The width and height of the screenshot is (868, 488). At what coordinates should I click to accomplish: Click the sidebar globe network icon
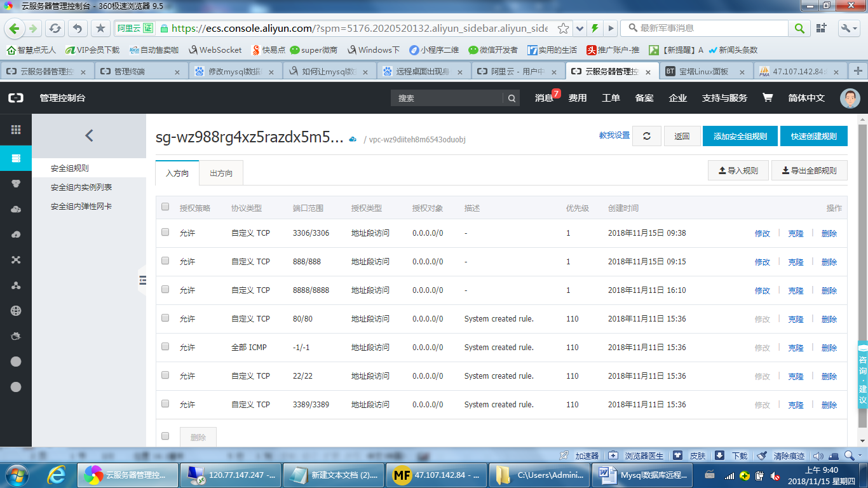pos(16,311)
